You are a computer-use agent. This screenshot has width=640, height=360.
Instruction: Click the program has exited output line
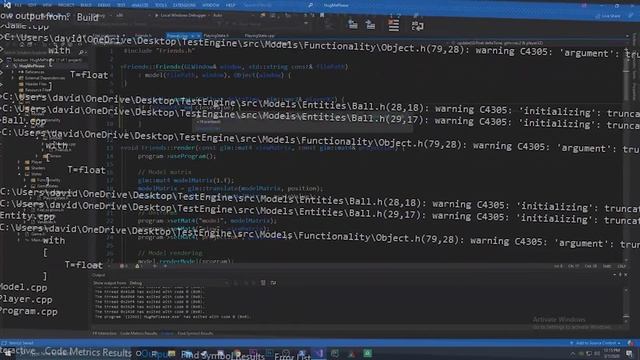(x=172, y=317)
